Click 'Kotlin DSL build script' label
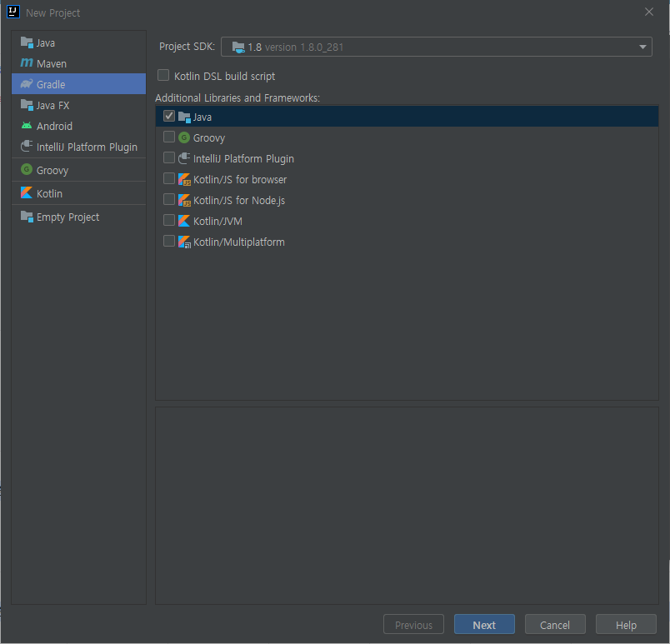Screen dimensions: 670x644 click(x=224, y=76)
